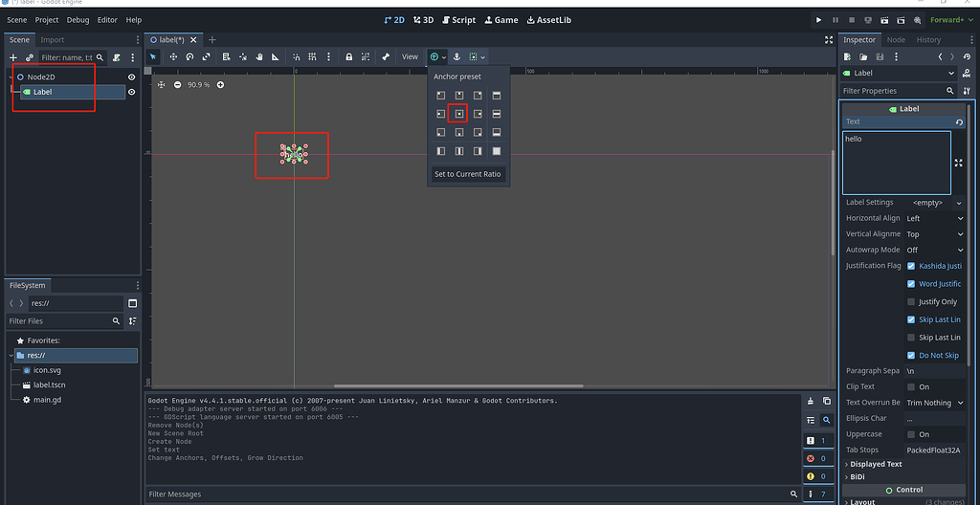The width and height of the screenshot is (980, 505).
Task: Select label.tscn in FileSystem
Action: tap(50, 385)
